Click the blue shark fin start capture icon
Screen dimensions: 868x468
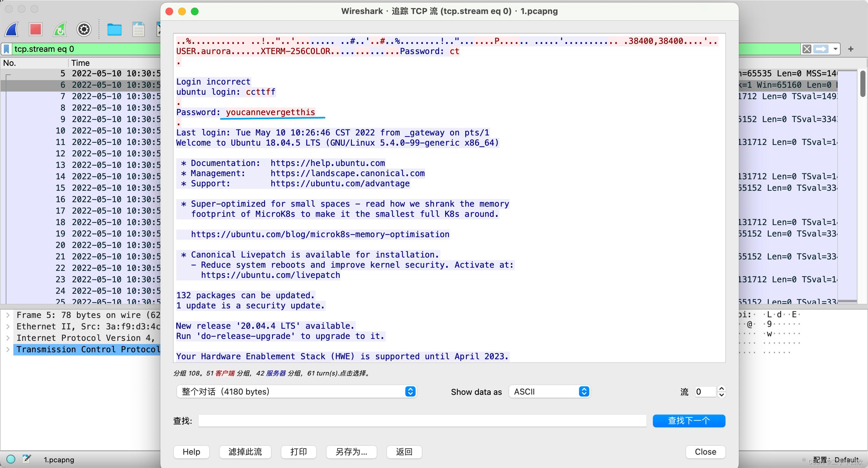[x=12, y=29]
